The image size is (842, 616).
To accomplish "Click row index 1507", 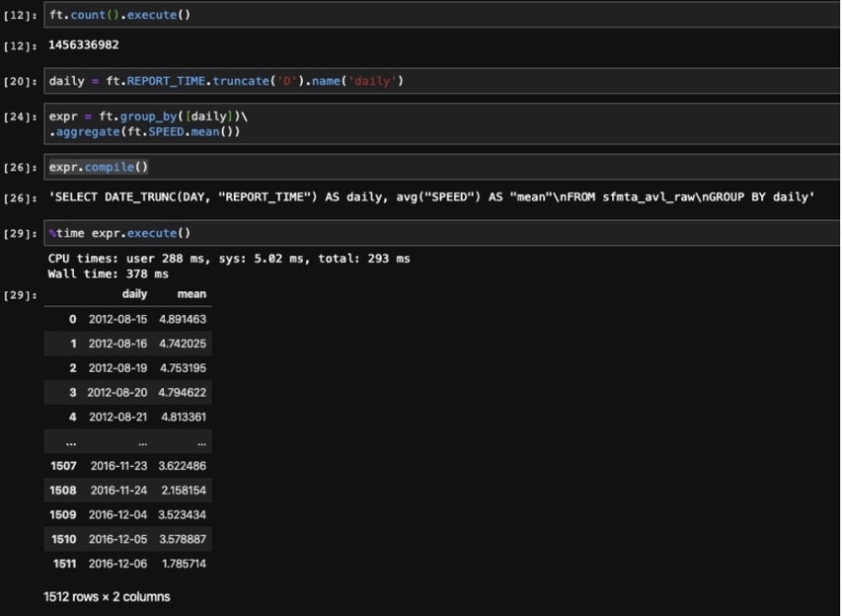I will pyautogui.click(x=63, y=466).
